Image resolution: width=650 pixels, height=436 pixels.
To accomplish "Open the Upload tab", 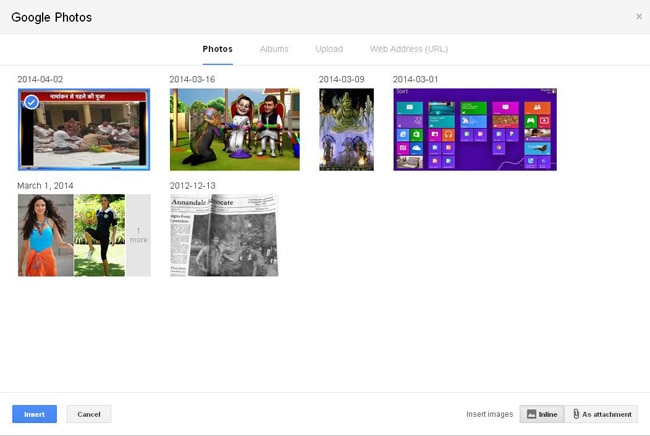I will pos(329,49).
